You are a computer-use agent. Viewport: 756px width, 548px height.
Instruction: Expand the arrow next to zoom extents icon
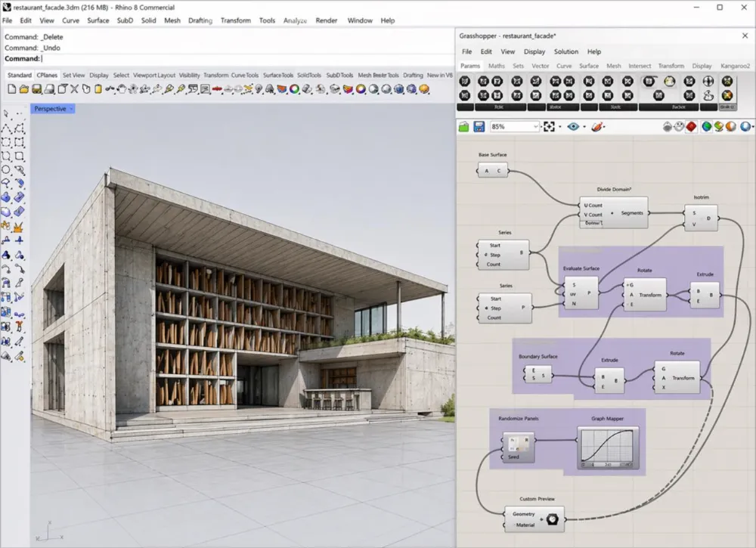[559, 127]
